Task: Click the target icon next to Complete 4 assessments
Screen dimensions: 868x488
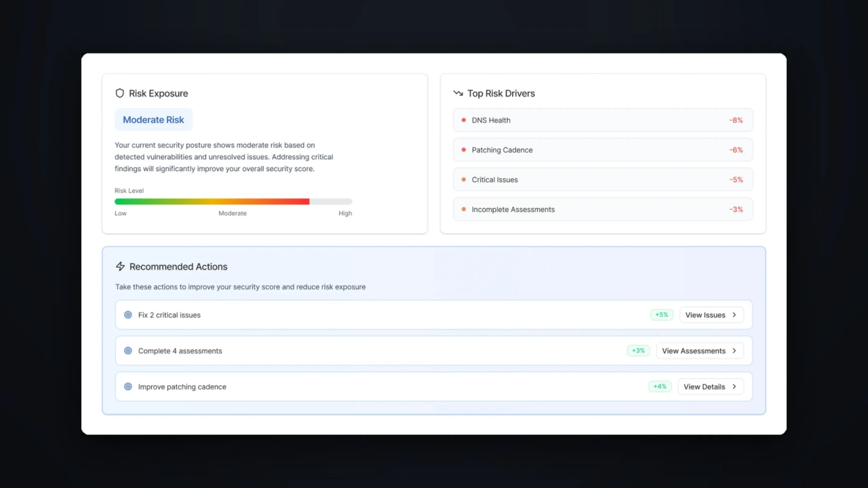Action: point(128,350)
